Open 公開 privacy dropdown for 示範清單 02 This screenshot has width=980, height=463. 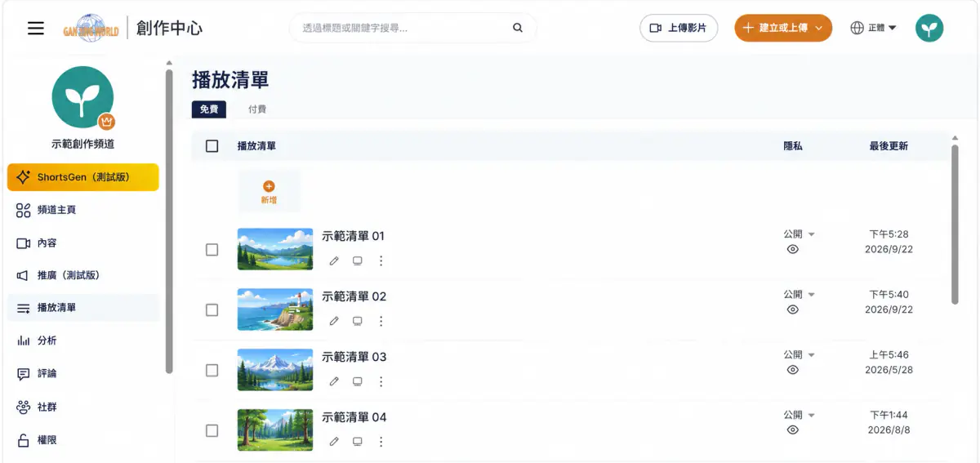pos(800,295)
